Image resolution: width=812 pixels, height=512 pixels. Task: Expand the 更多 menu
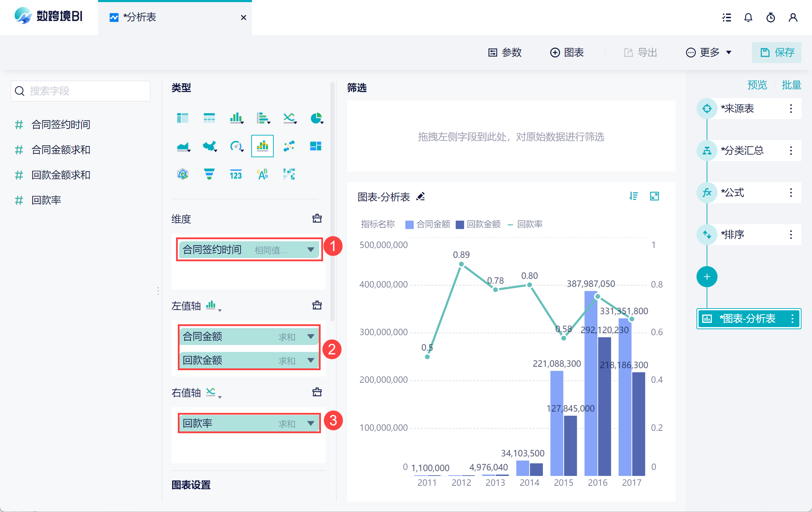[x=709, y=53]
